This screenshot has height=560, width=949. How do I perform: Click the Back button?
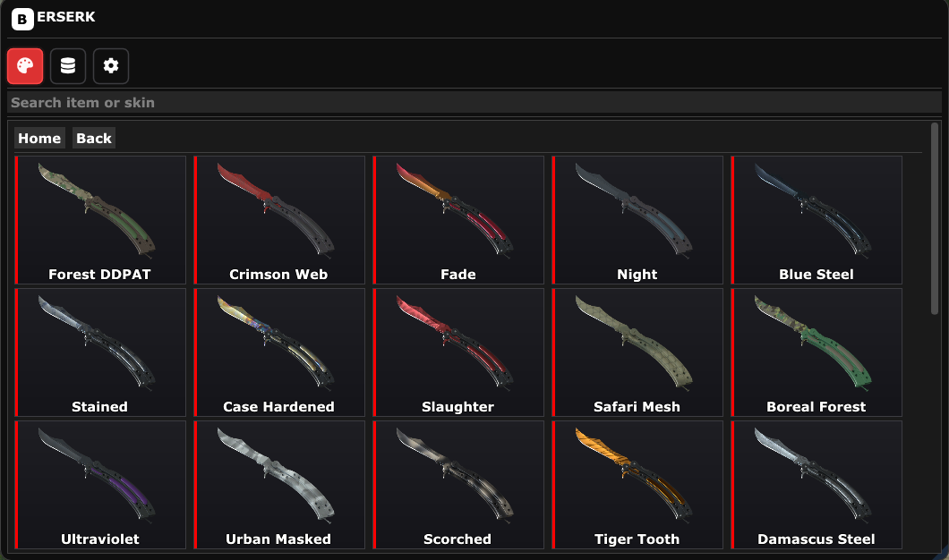[94, 138]
